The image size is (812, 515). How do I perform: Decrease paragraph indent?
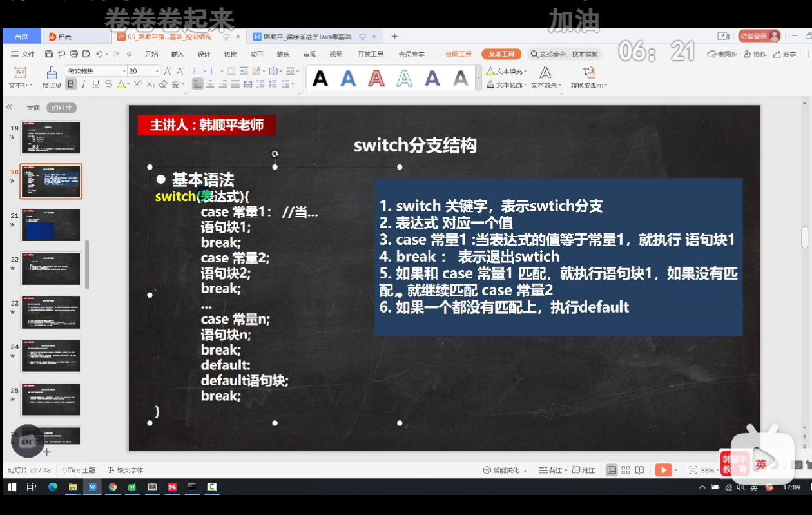231,71
